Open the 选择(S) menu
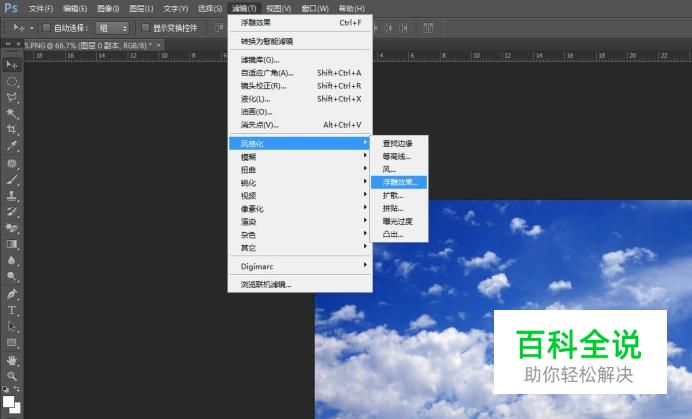The height and width of the screenshot is (419, 692). [210, 8]
